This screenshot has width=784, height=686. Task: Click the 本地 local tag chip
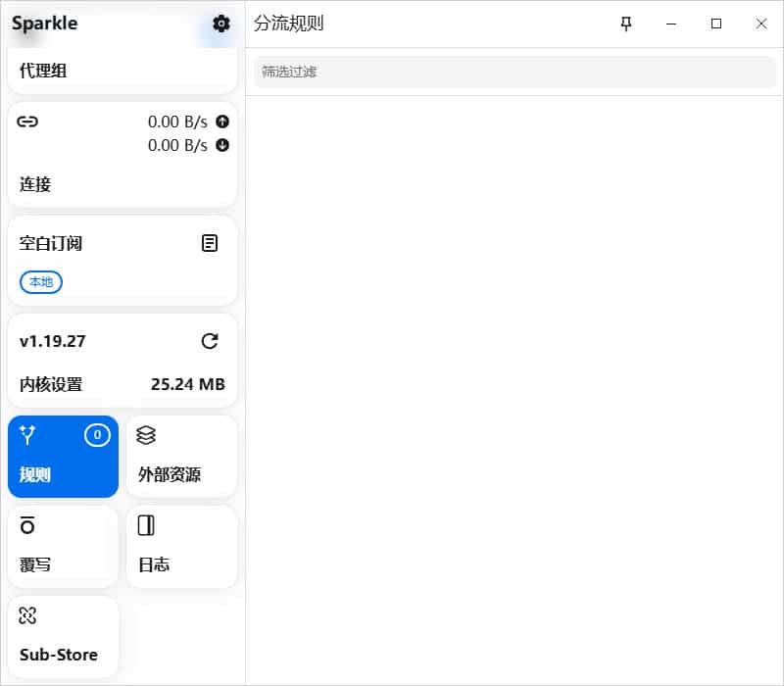point(41,282)
